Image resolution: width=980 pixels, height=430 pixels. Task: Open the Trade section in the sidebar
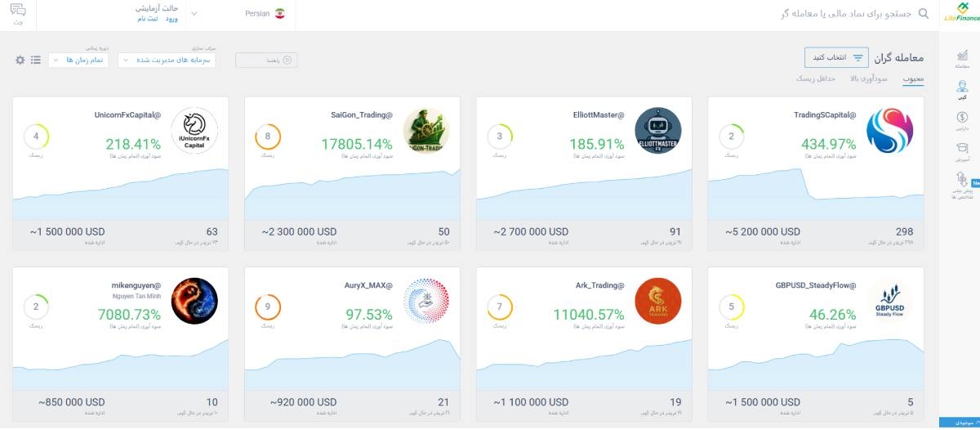pyautogui.click(x=961, y=58)
